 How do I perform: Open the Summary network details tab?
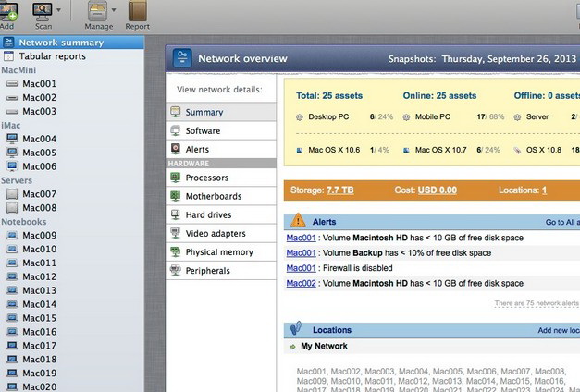[x=221, y=112]
